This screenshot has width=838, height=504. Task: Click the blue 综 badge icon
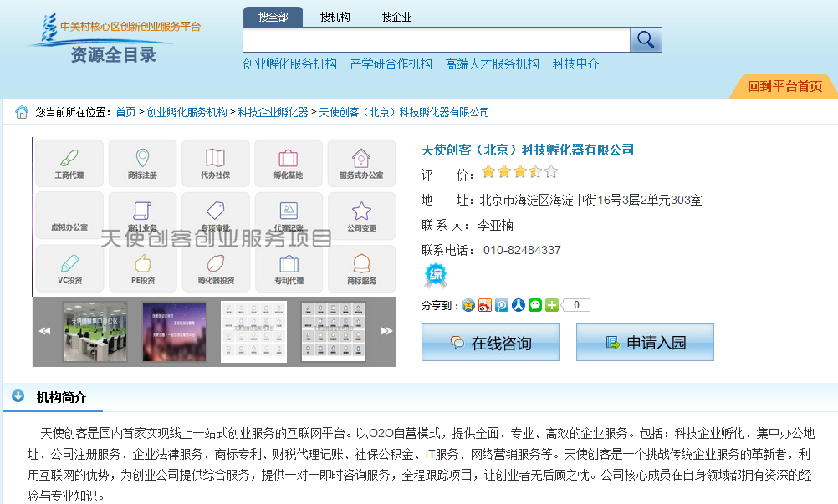pyautogui.click(x=436, y=276)
